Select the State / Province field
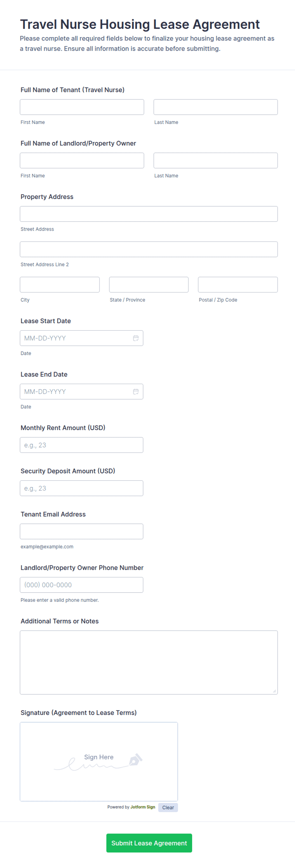 pyautogui.click(x=149, y=285)
